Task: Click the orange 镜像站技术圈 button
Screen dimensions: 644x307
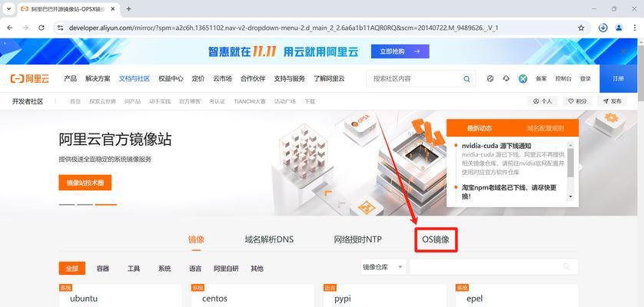Action: point(85,183)
